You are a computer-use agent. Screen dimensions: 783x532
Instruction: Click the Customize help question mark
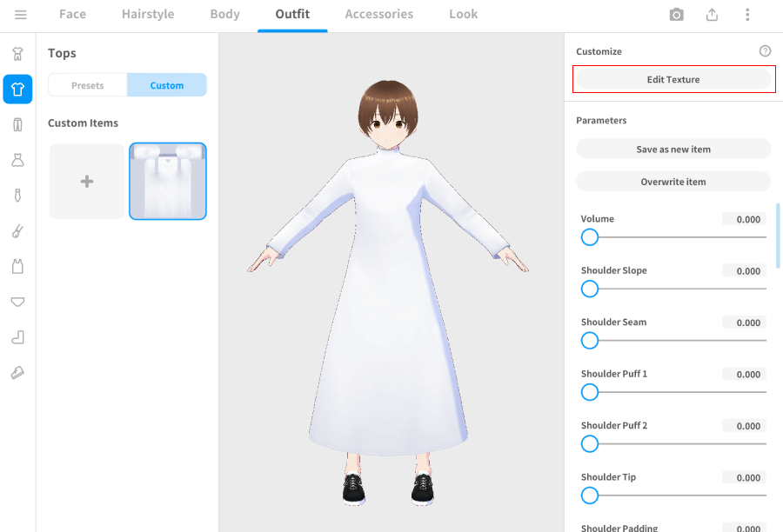coord(765,51)
